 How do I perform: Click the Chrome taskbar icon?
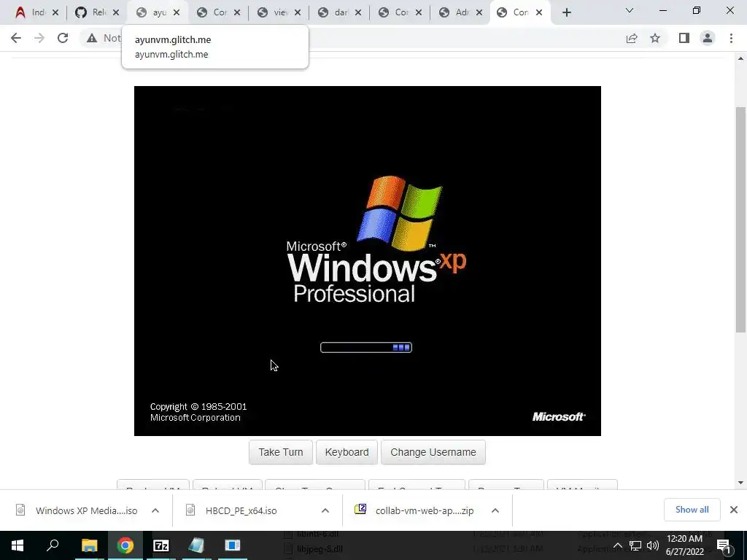pyautogui.click(x=125, y=545)
